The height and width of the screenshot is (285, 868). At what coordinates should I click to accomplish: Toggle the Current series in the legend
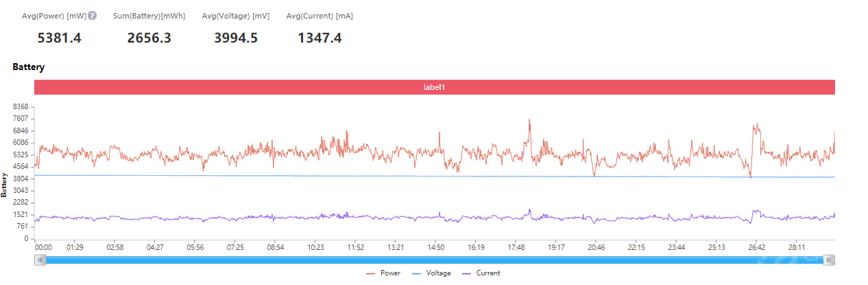(x=481, y=273)
